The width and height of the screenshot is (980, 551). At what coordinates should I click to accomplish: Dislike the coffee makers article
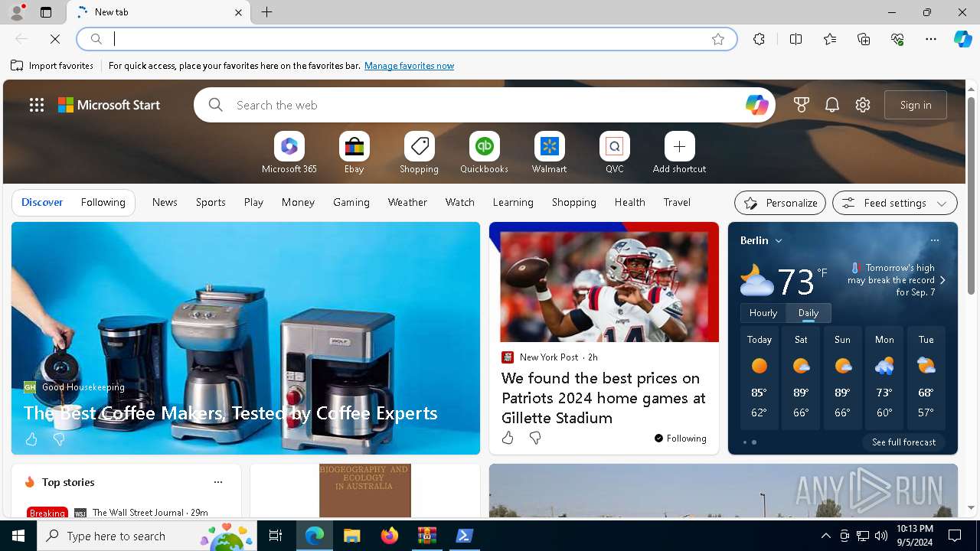pos(59,439)
